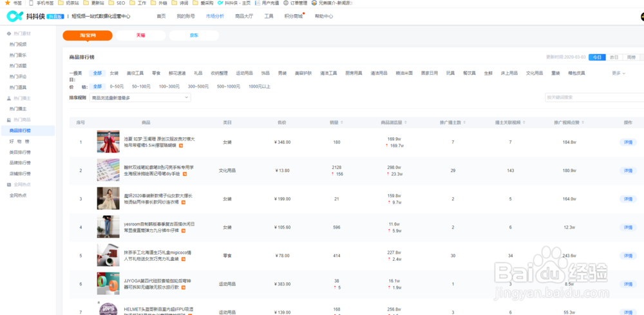
Task: Open 市场分析 menu
Action: [215, 17]
